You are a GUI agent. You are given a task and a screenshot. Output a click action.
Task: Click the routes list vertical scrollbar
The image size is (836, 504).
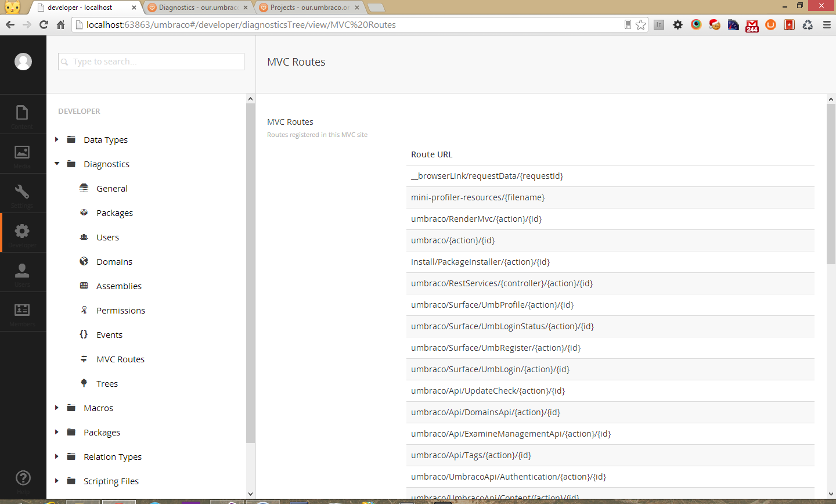pyautogui.click(x=831, y=183)
